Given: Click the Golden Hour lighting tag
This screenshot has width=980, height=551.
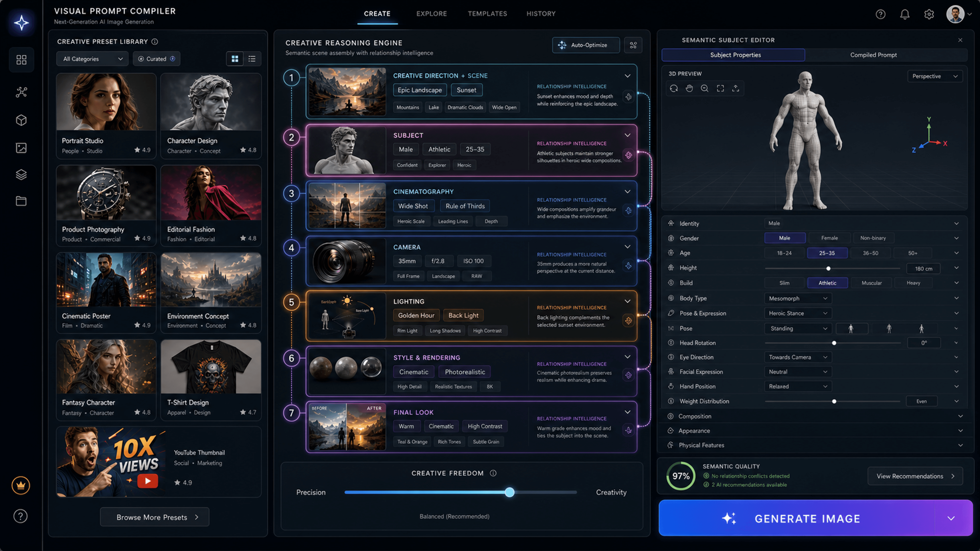Looking at the screenshot, I should click(x=416, y=316).
